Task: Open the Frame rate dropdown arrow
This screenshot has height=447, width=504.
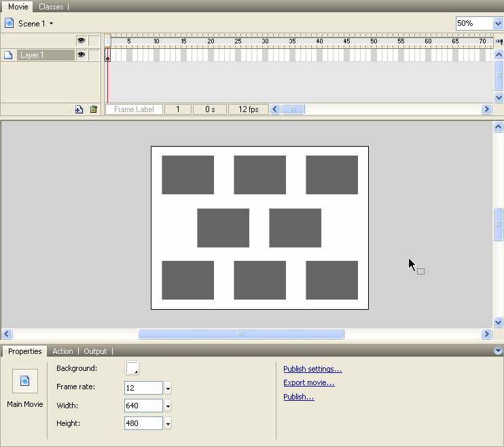Action: (168, 388)
